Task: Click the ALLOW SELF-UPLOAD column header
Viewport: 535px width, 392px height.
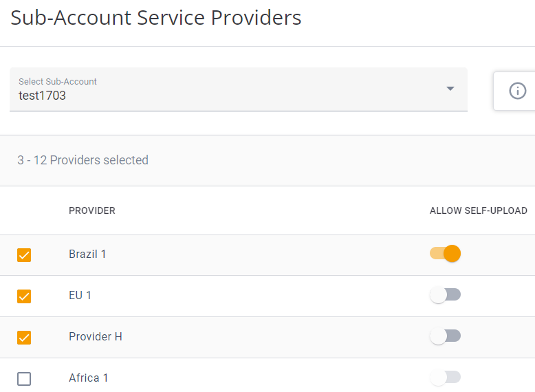Action: click(478, 210)
